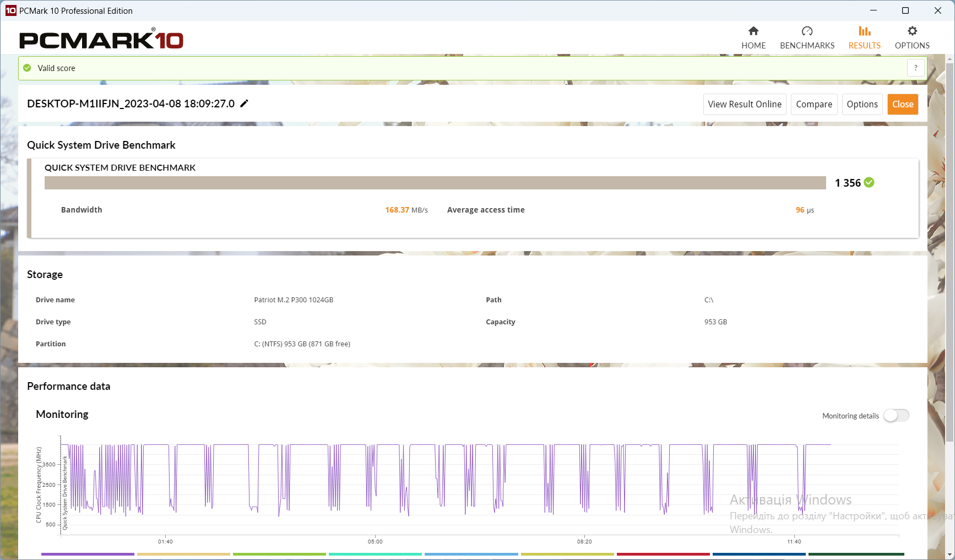Click the score 1 356

tap(848, 183)
